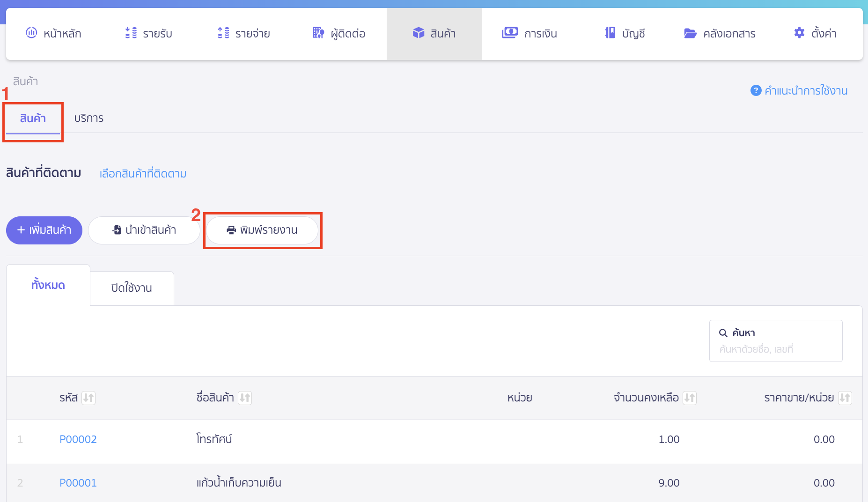Screen dimensions: 868x502
Task: Click the รายจ่าย expenses icon
Action: [223, 33]
